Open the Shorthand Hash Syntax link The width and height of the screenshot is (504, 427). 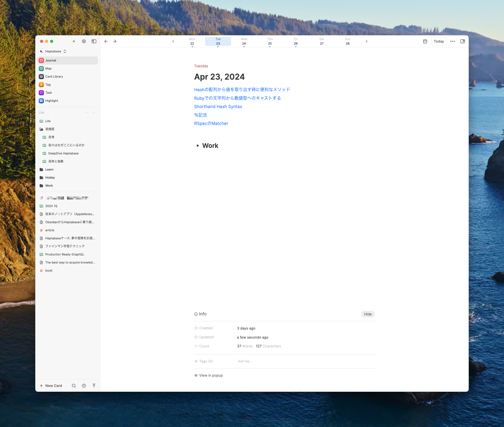(x=218, y=107)
